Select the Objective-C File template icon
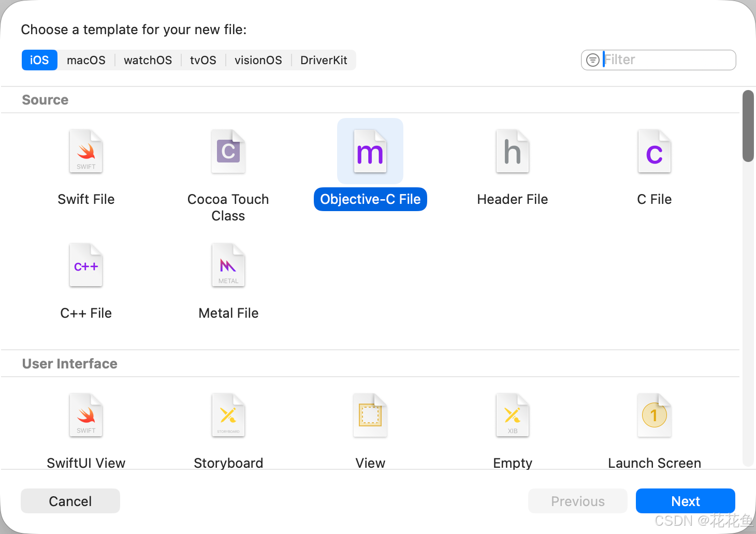Image resolution: width=756 pixels, height=534 pixels. point(370,151)
